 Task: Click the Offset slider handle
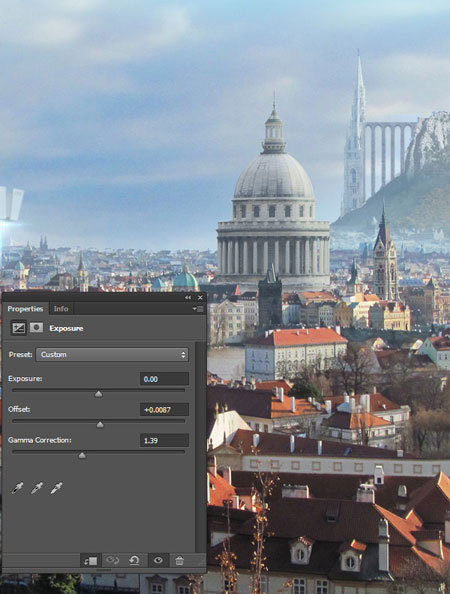tap(100, 425)
